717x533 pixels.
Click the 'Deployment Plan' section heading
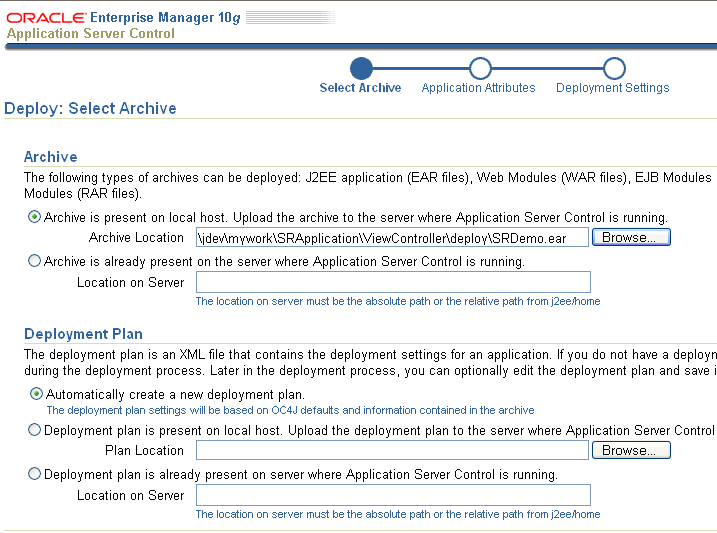point(83,334)
